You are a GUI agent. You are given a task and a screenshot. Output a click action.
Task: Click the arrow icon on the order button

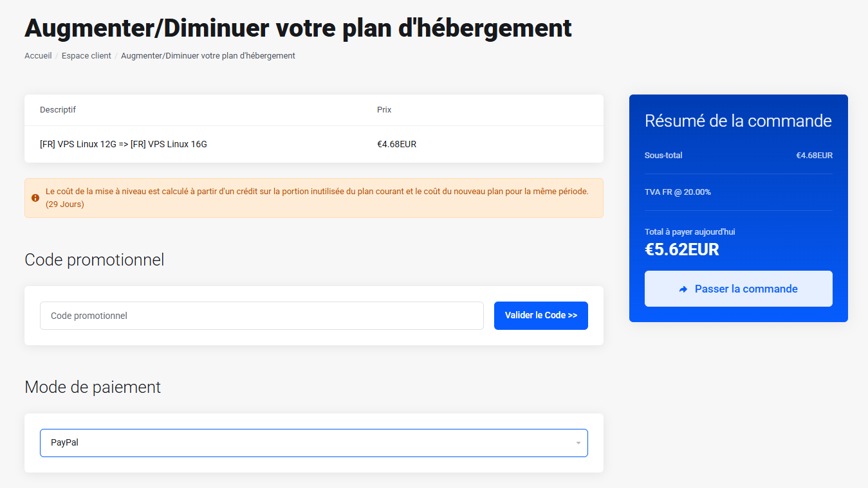tap(683, 289)
